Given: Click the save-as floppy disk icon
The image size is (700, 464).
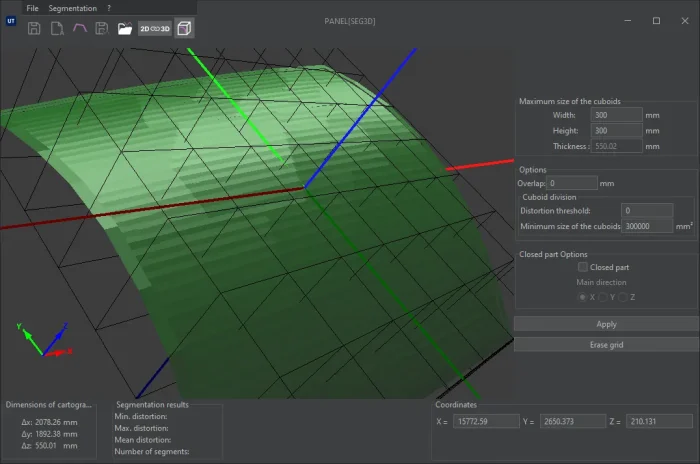Looking at the screenshot, I should (101, 29).
